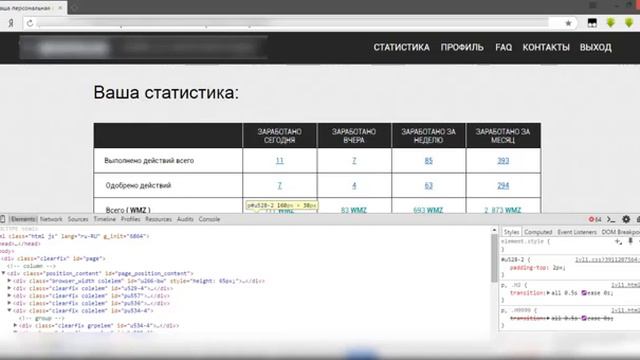Viewport: 640px width, 360px height.
Task: Click the Yandex "Я" home icon
Action: pos(11,23)
